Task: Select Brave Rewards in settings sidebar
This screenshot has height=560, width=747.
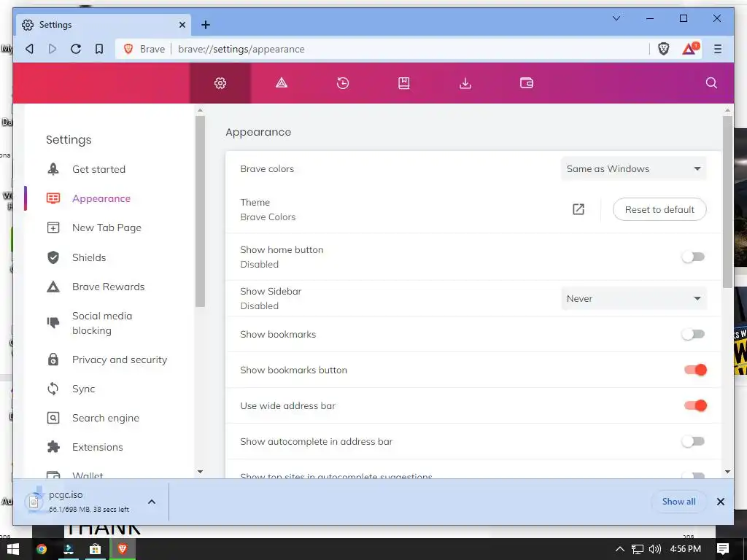Action: tap(108, 287)
